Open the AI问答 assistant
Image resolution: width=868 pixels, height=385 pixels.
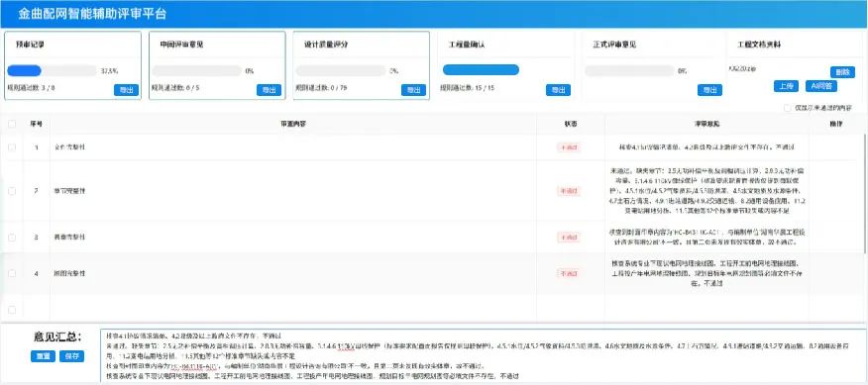coord(821,86)
